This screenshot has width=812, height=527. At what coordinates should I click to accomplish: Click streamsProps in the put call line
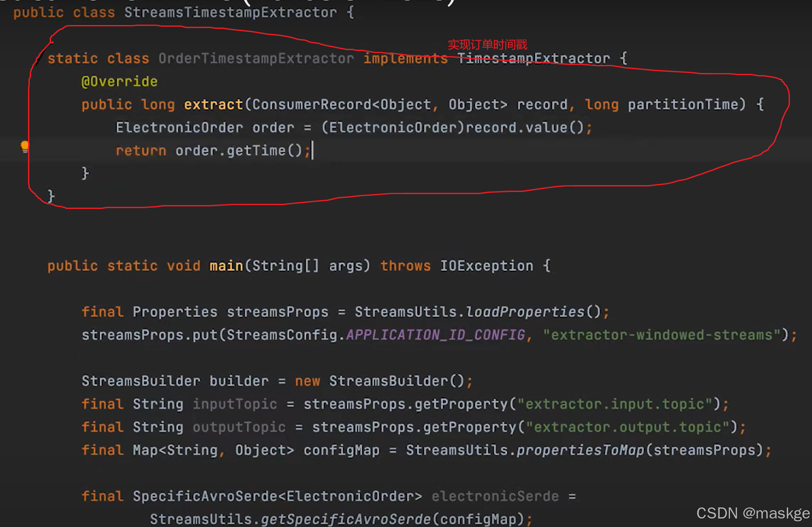132,335
